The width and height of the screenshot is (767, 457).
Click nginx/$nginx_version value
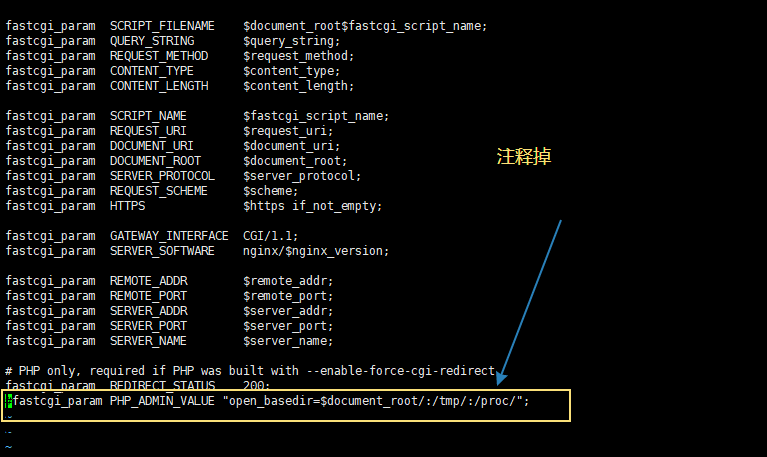(316, 251)
